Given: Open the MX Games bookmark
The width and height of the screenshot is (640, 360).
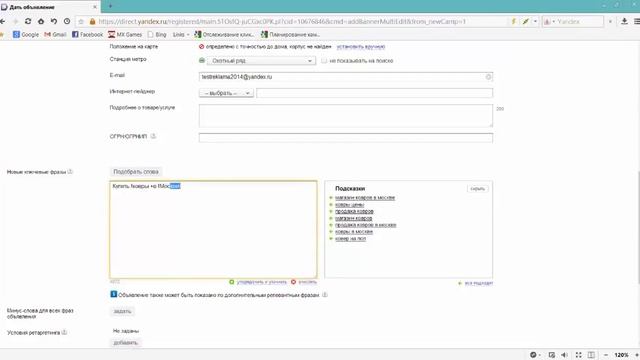Looking at the screenshot, I should (125, 35).
